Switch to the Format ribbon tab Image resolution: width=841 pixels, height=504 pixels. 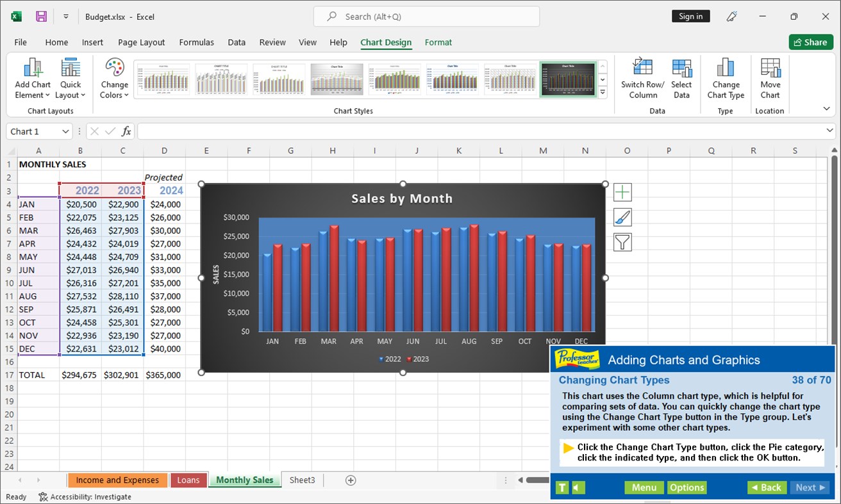click(x=438, y=42)
